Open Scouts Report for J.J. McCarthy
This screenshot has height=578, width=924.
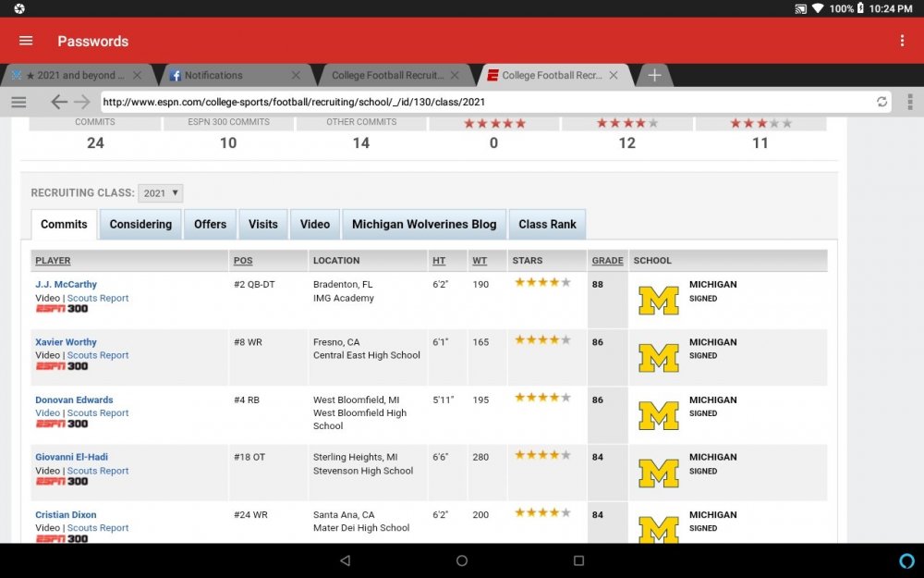coord(98,299)
